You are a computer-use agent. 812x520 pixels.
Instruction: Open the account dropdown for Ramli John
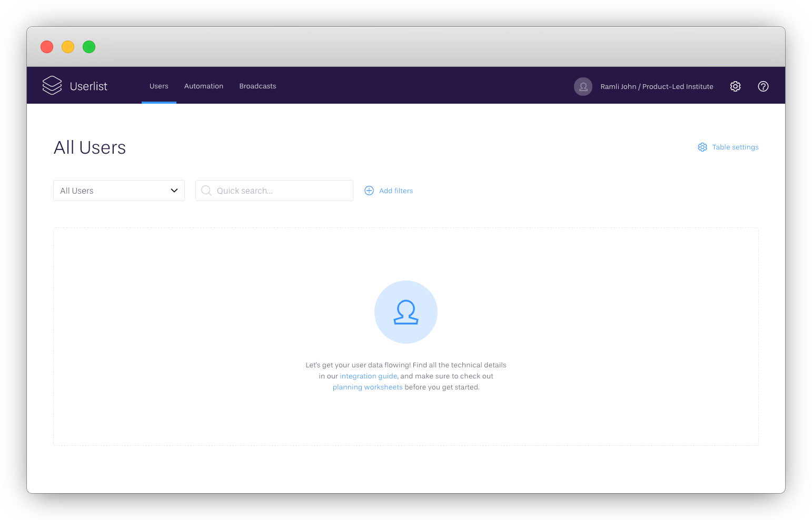click(x=657, y=86)
